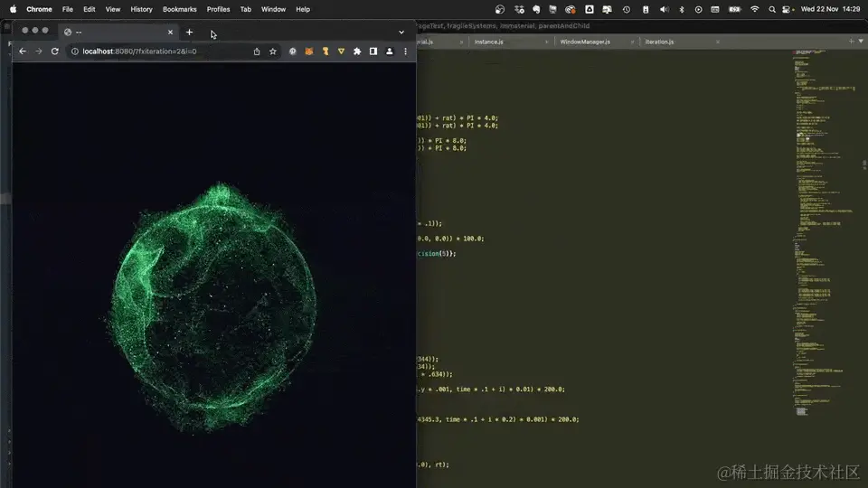
Task: Open the Bookmarks menu
Action: (179, 9)
